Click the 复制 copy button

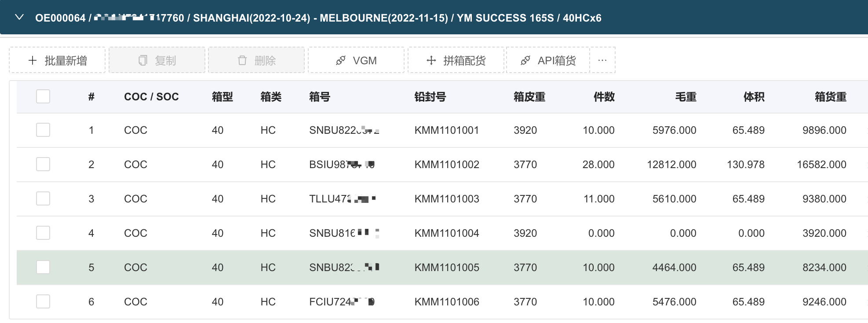(x=157, y=60)
